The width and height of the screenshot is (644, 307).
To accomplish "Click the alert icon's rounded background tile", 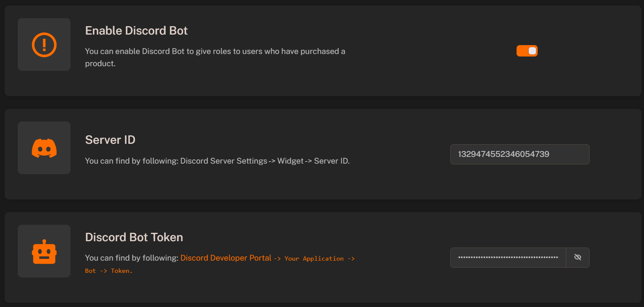I will pyautogui.click(x=44, y=44).
